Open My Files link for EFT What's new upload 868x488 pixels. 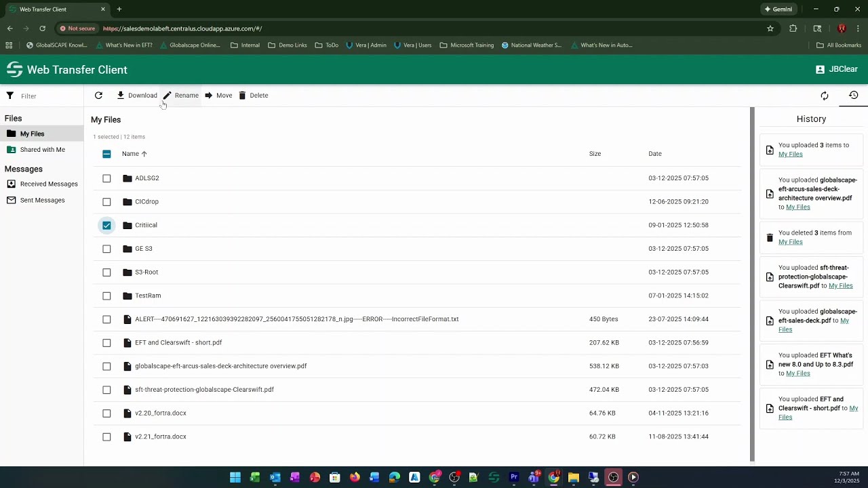(797, 373)
